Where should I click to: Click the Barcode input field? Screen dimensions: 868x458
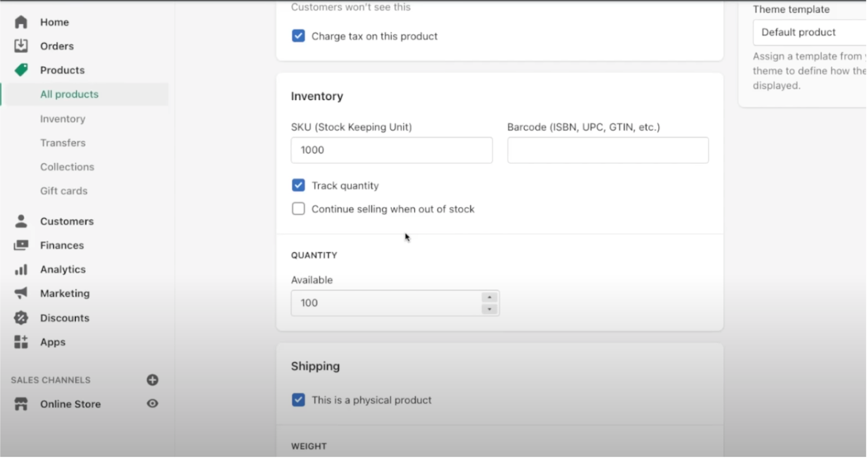point(607,150)
